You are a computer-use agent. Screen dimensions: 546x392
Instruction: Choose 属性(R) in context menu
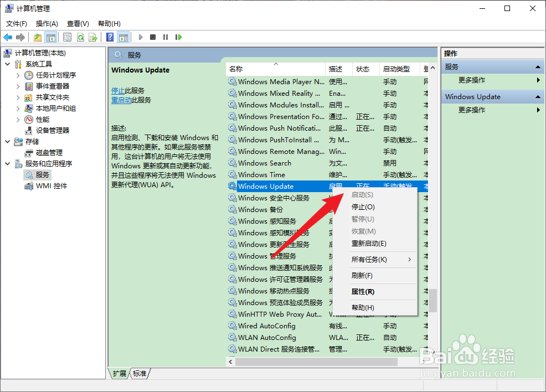click(x=375, y=292)
